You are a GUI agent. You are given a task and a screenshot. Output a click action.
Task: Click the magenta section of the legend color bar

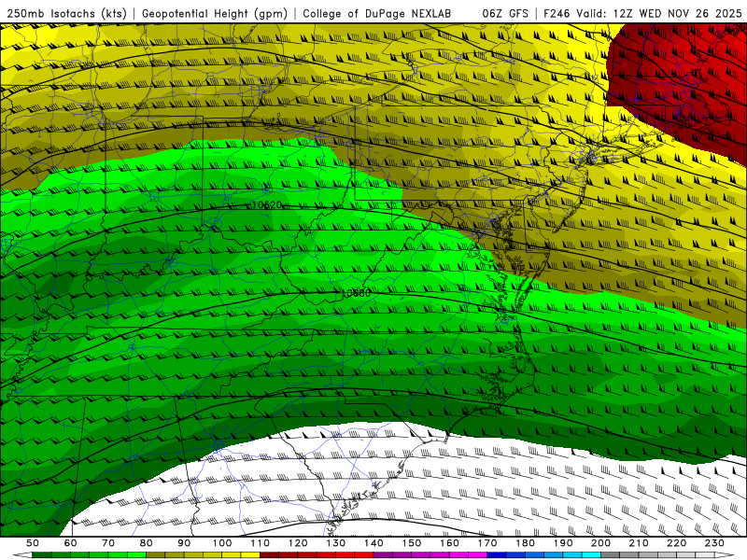tap(430, 555)
